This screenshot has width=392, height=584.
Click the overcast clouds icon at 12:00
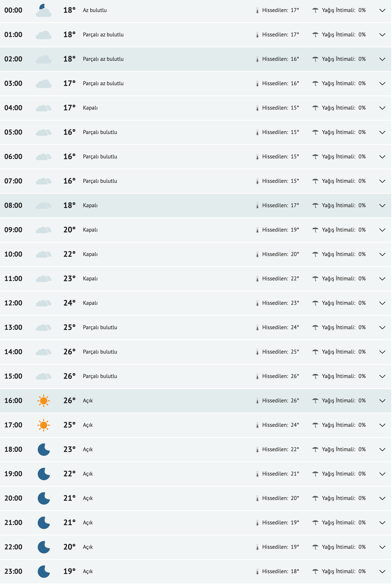(43, 303)
